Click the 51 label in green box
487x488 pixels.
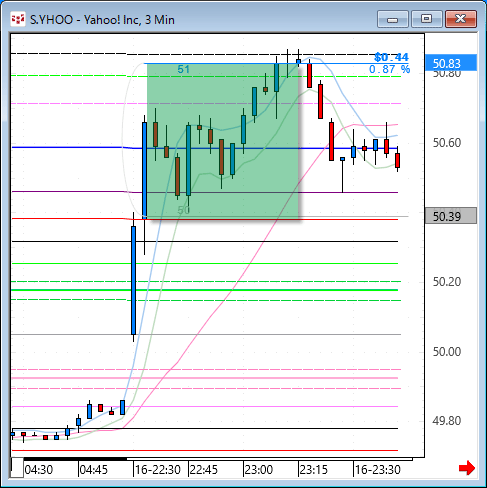coord(183,69)
